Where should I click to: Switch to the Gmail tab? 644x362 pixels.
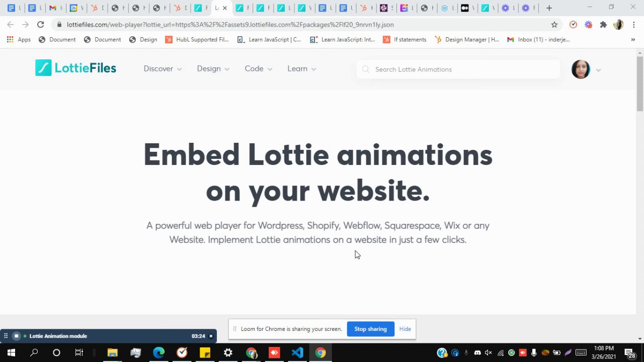click(x=52, y=8)
